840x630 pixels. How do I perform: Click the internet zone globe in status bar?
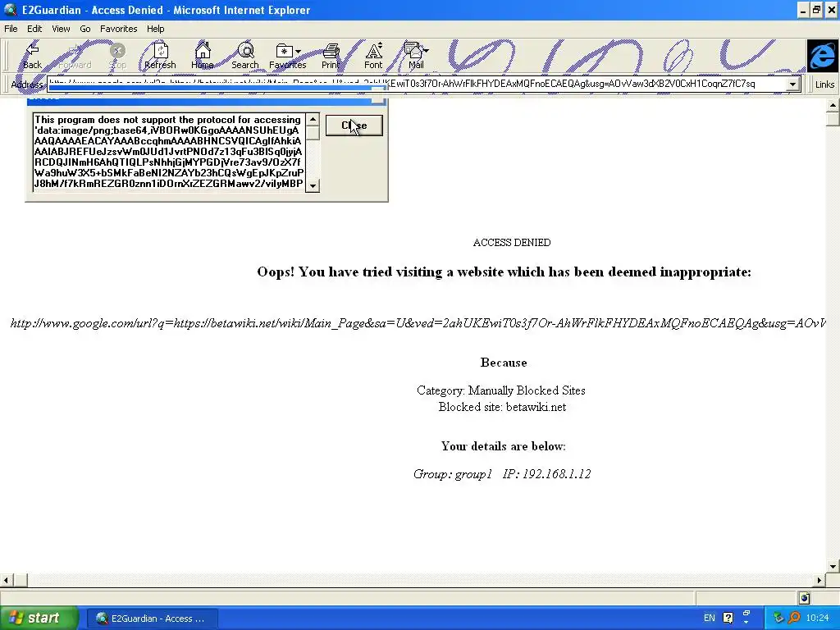(804, 598)
